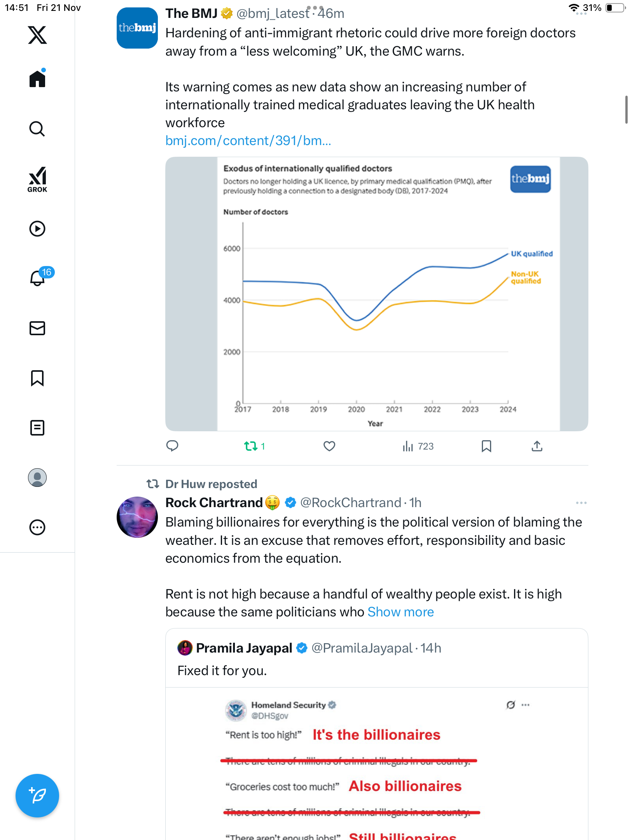
Task: Open the video play tab icon
Action: pos(37,229)
